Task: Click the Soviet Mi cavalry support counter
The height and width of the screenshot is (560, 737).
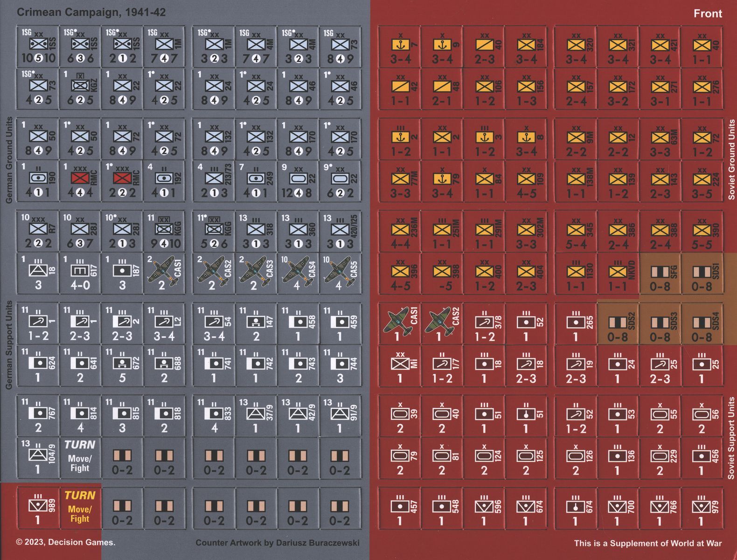Action: 400,366
